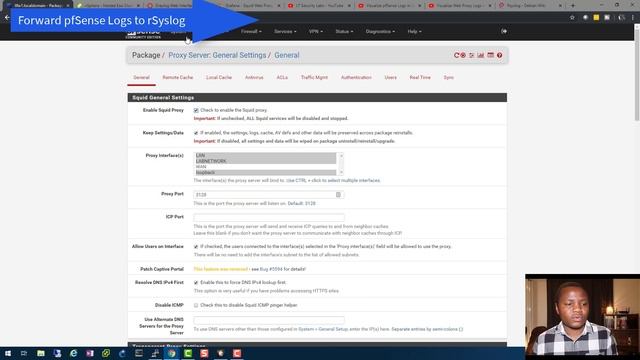The image size is (640, 360).
Task: Expand the VPN menu
Action: [x=316, y=31]
